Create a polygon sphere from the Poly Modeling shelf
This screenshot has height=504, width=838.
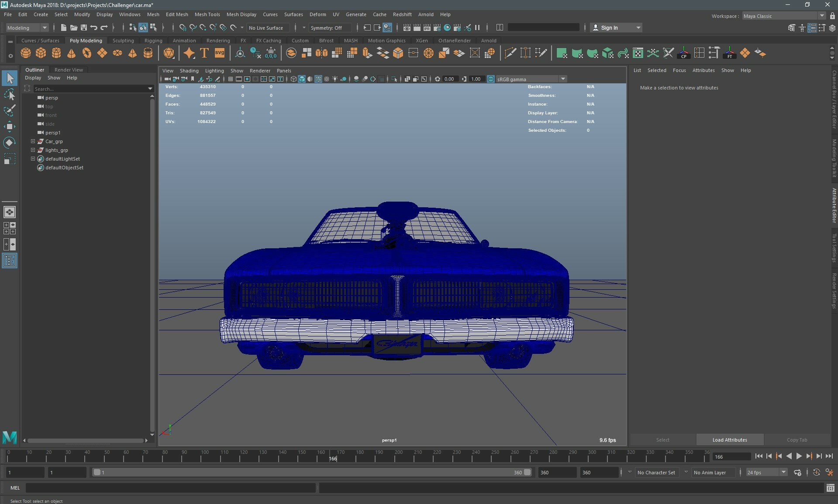click(x=25, y=53)
